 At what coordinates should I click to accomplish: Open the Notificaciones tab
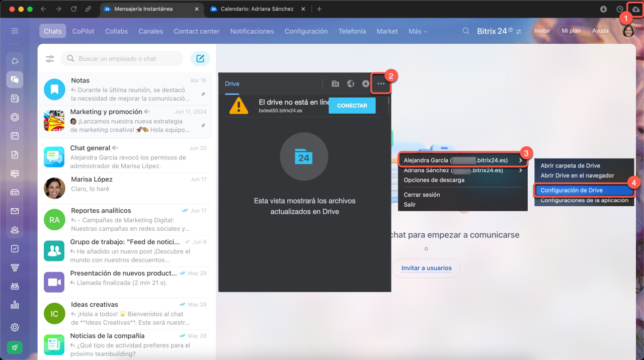click(252, 31)
